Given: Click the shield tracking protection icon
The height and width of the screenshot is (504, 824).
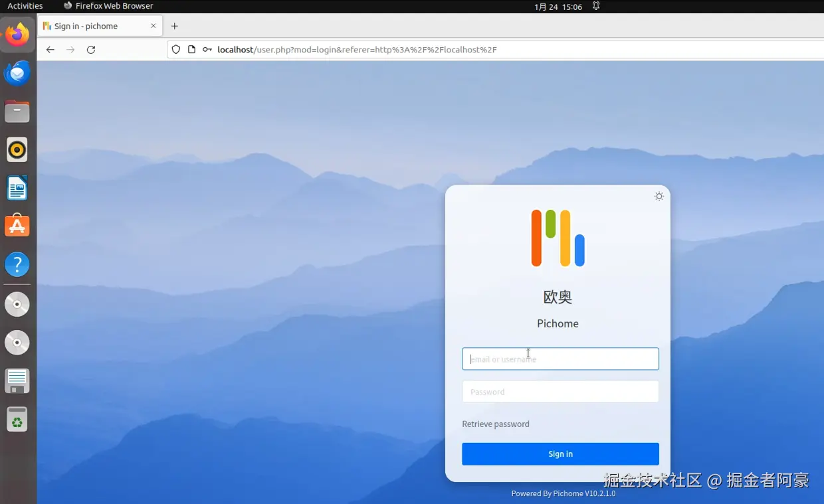Looking at the screenshot, I should coord(176,50).
